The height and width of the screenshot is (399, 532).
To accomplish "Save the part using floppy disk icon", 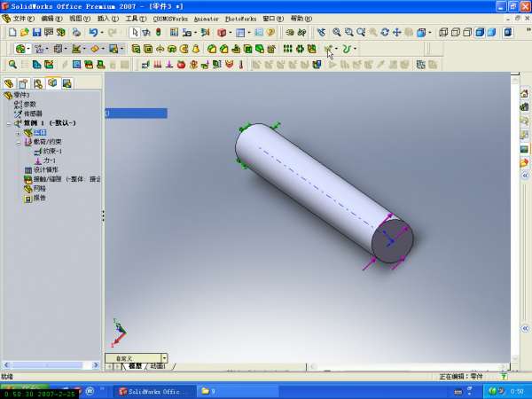I will 36,32.
